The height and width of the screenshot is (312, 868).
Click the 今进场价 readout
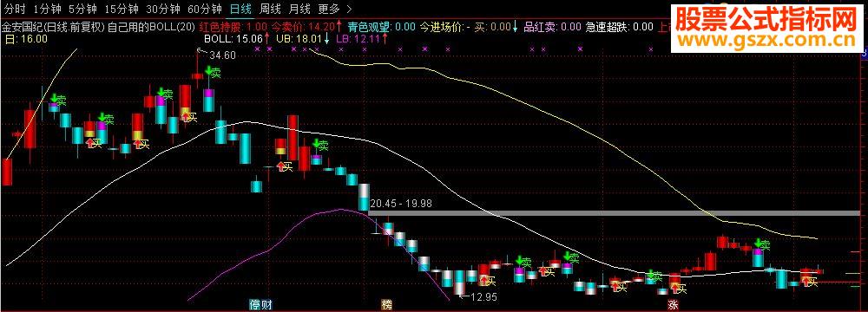pos(445,26)
